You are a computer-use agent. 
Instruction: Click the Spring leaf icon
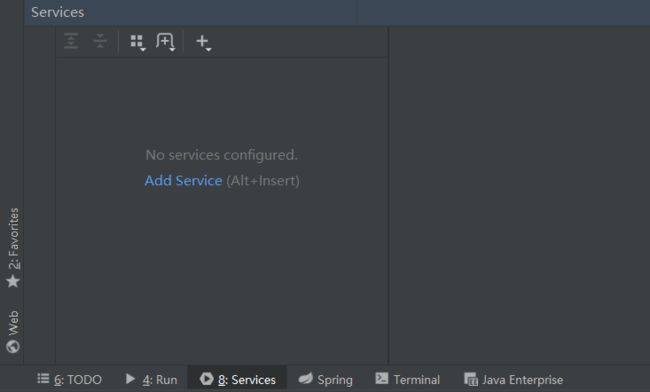tap(306, 378)
